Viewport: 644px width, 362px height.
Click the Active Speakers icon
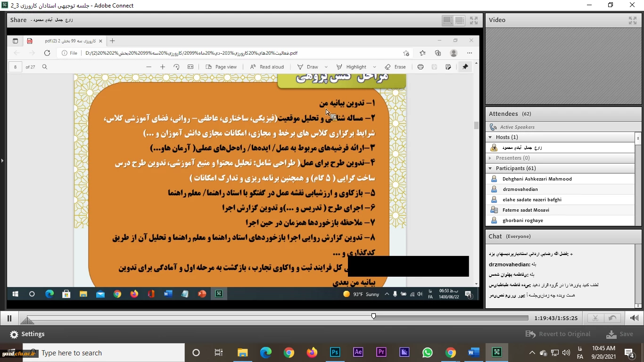coord(493,127)
